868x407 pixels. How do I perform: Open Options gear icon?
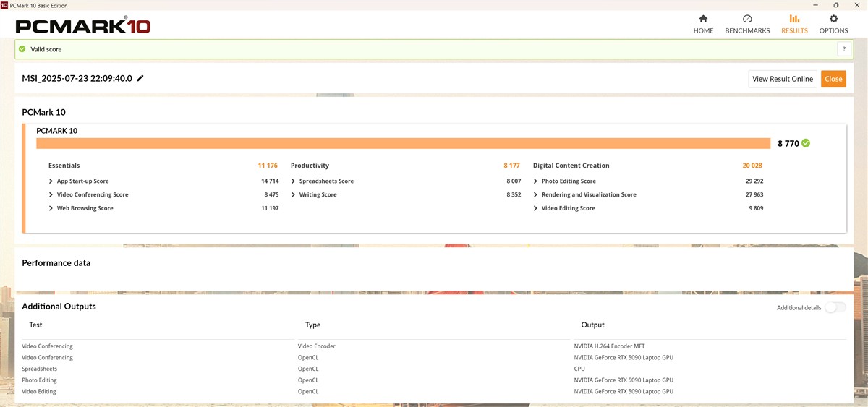click(833, 19)
